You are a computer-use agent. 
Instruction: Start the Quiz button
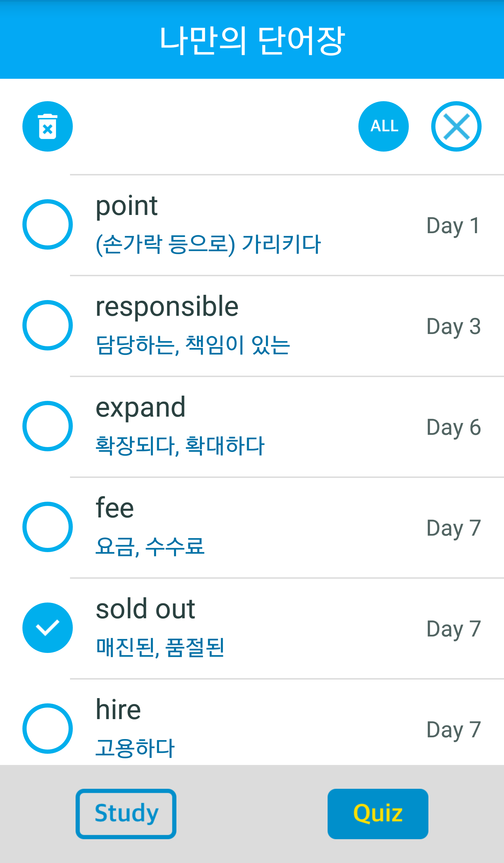pos(378,814)
